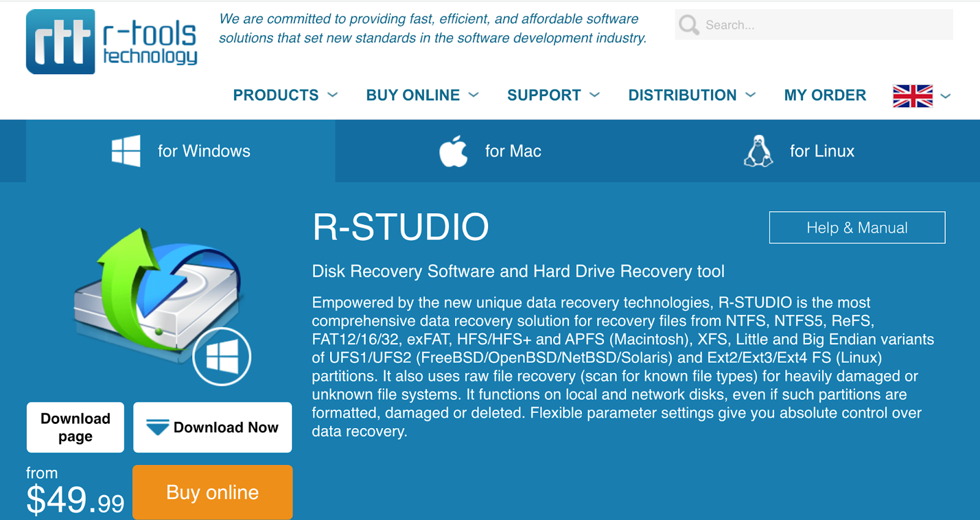Click the blue arrow icon in Download Now

click(157, 427)
